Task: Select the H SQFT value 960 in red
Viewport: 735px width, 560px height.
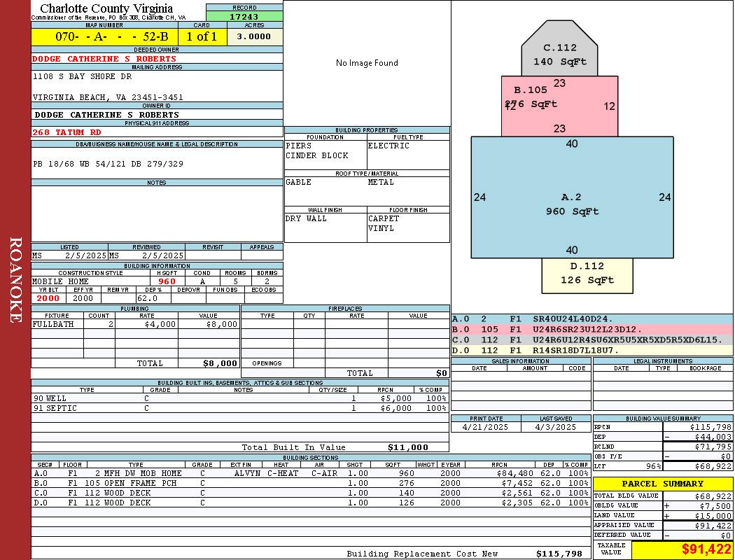Action: [x=167, y=281]
